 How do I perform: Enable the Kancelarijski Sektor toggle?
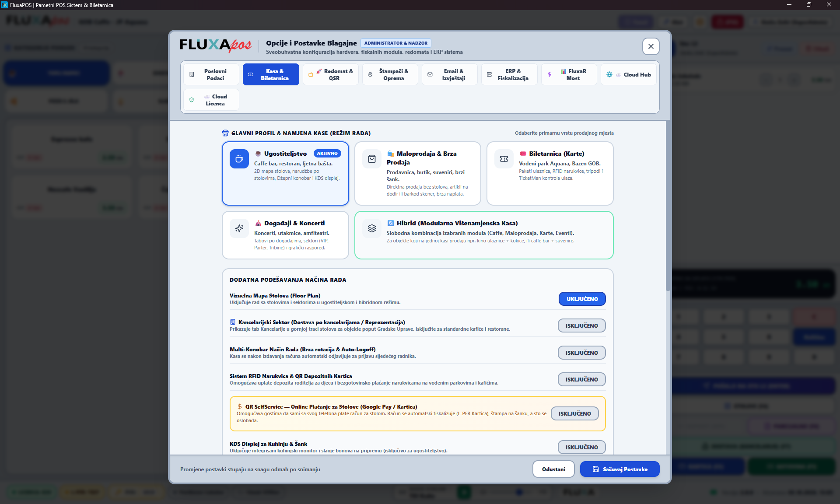(581, 325)
